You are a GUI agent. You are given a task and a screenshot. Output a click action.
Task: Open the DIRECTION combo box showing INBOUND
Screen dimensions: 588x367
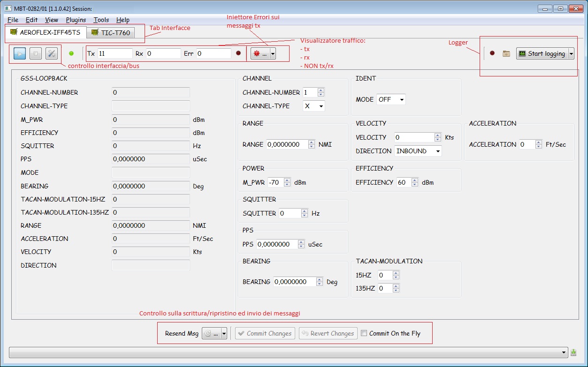click(417, 151)
